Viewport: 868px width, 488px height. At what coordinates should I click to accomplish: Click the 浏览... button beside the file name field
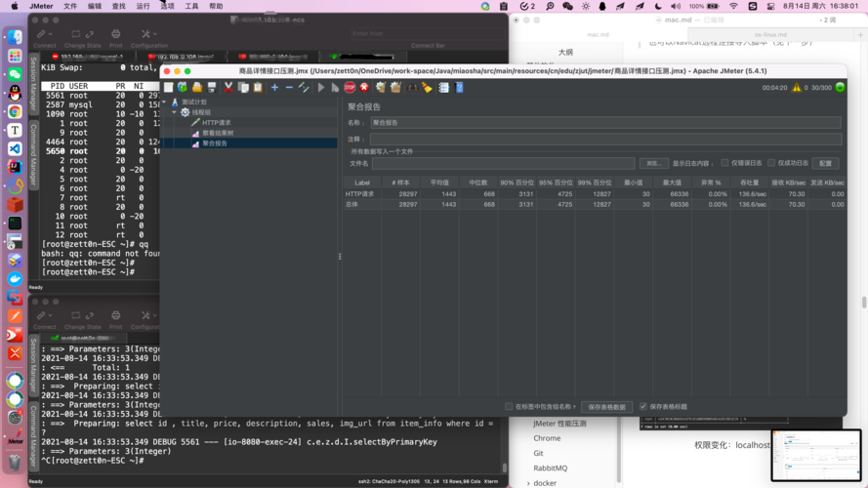click(x=654, y=163)
